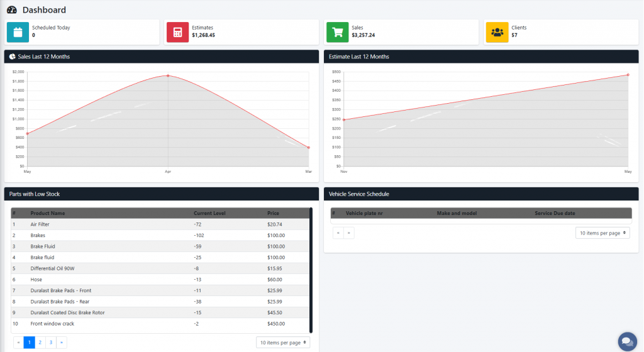644x352 pixels.
Task: Click the green shopping cart Sales icon
Action: tap(338, 32)
